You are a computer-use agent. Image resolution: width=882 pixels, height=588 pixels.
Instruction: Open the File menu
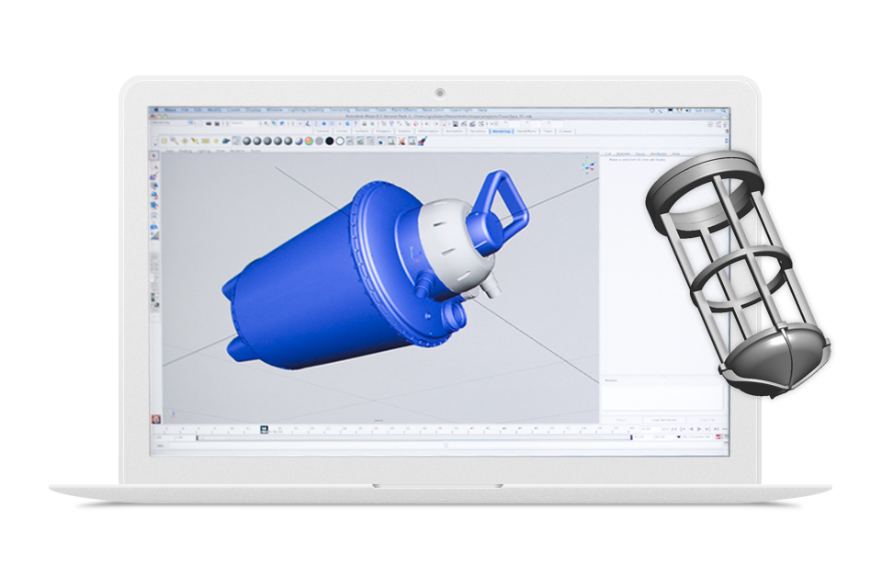tap(184, 109)
